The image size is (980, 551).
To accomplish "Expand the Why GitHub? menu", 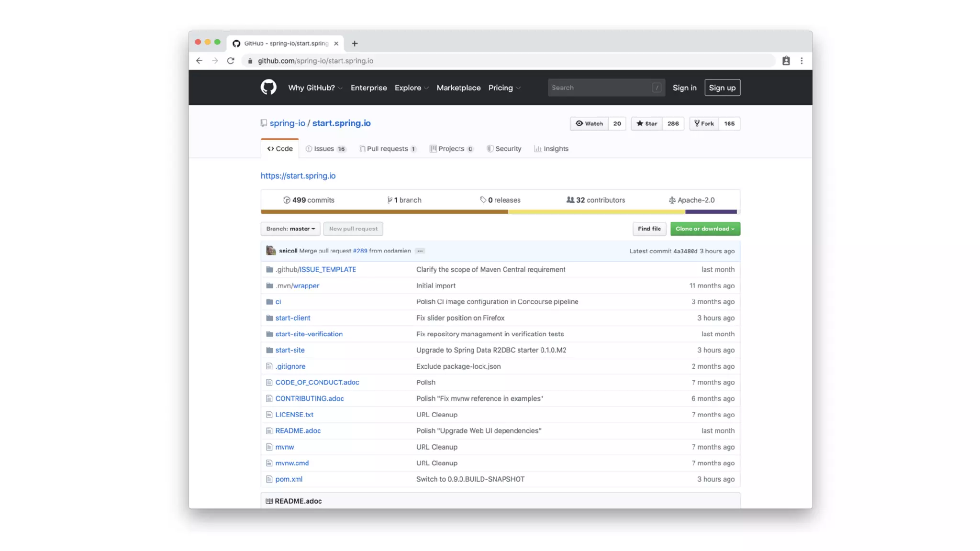I will (x=315, y=88).
